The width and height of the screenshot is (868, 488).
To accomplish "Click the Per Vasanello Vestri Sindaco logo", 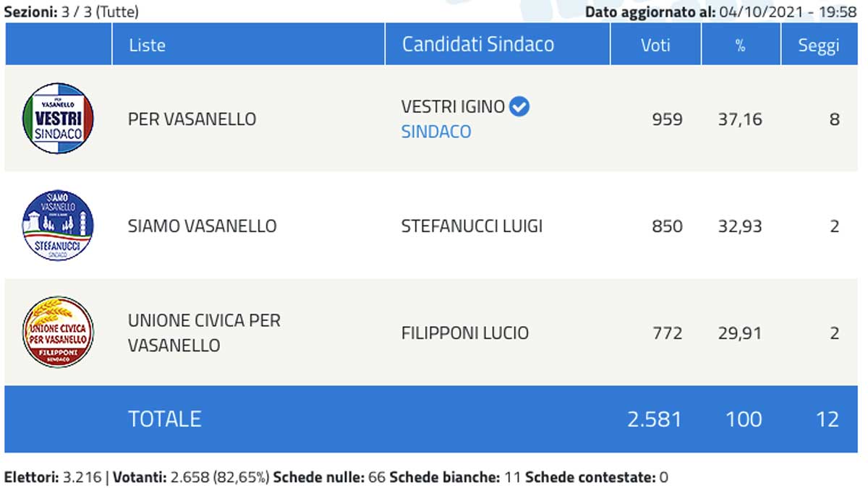I will [x=59, y=119].
